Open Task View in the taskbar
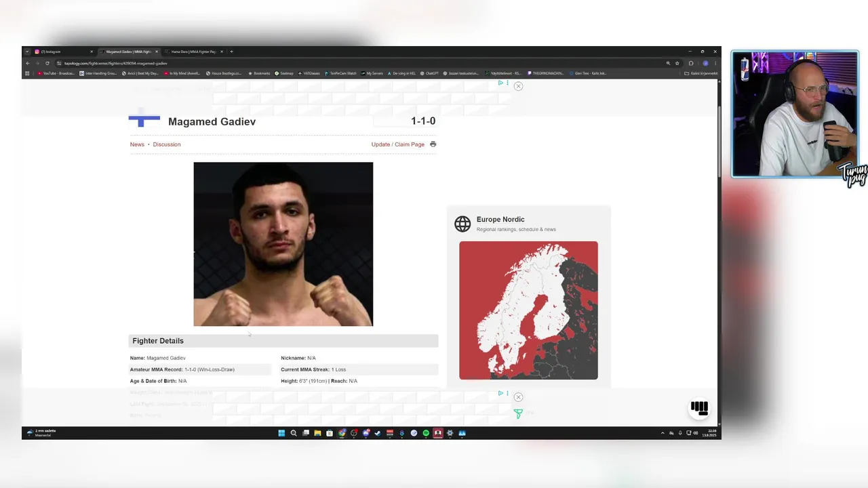 pos(306,433)
